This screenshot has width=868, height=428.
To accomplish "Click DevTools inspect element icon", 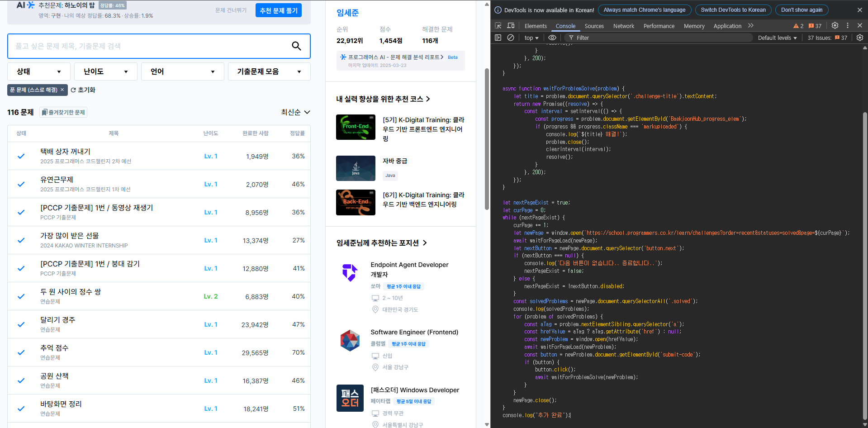I will pyautogui.click(x=498, y=26).
